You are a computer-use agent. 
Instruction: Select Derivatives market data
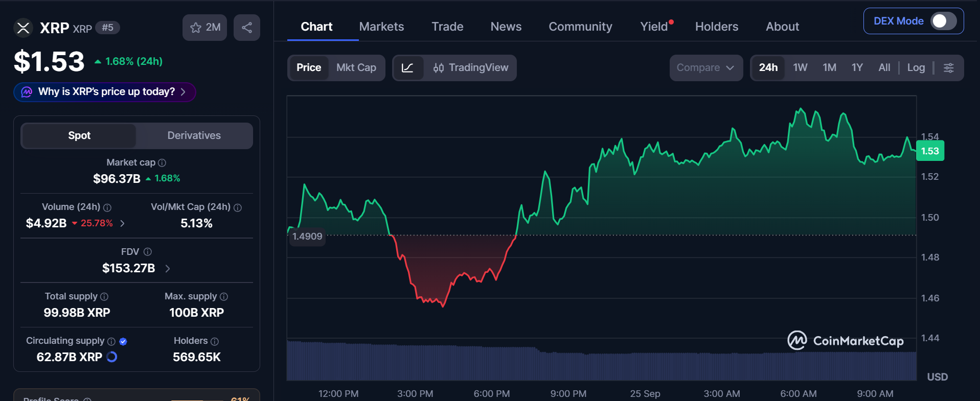click(194, 135)
